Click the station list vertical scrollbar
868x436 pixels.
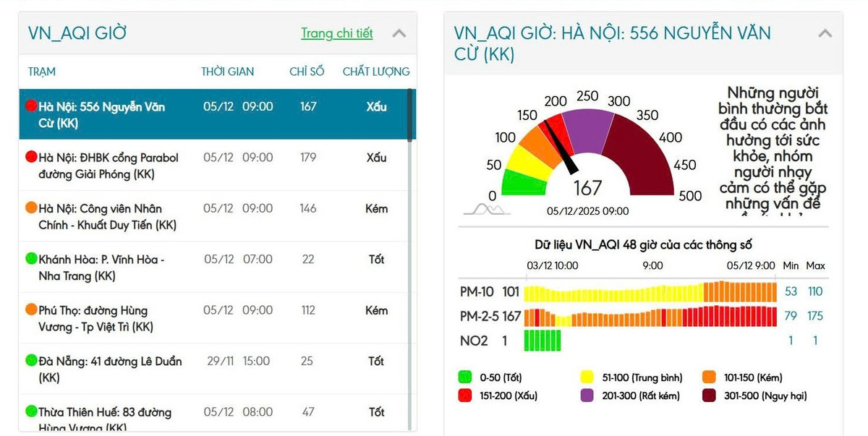412,217
